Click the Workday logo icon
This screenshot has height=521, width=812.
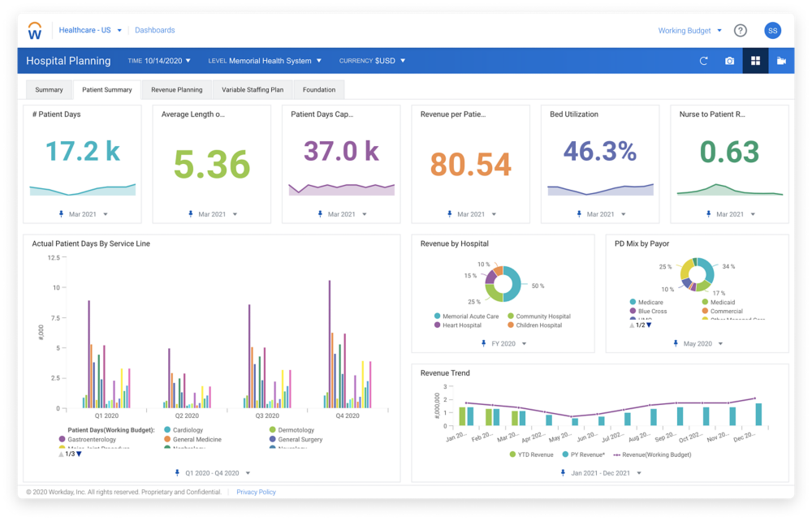click(36, 31)
